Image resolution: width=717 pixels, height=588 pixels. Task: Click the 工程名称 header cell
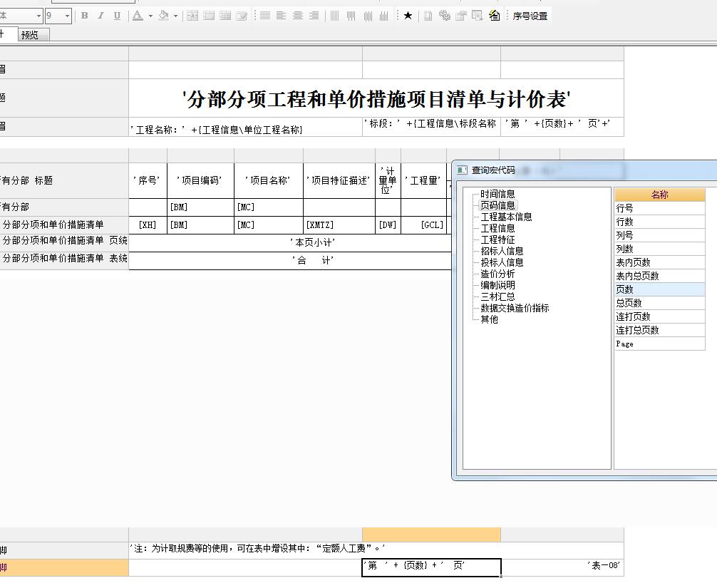pyautogui.click(x=246, y=127)
